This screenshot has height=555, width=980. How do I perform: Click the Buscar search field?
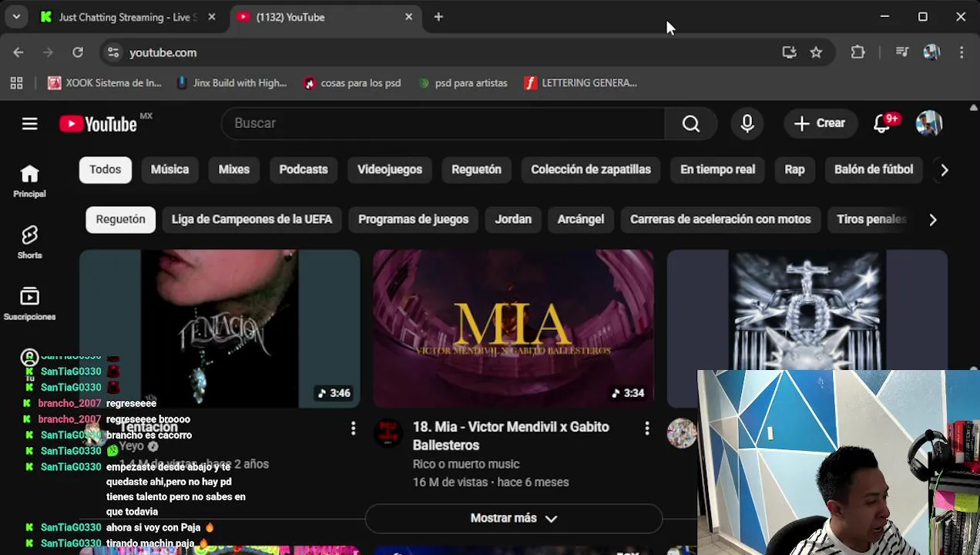443,123
